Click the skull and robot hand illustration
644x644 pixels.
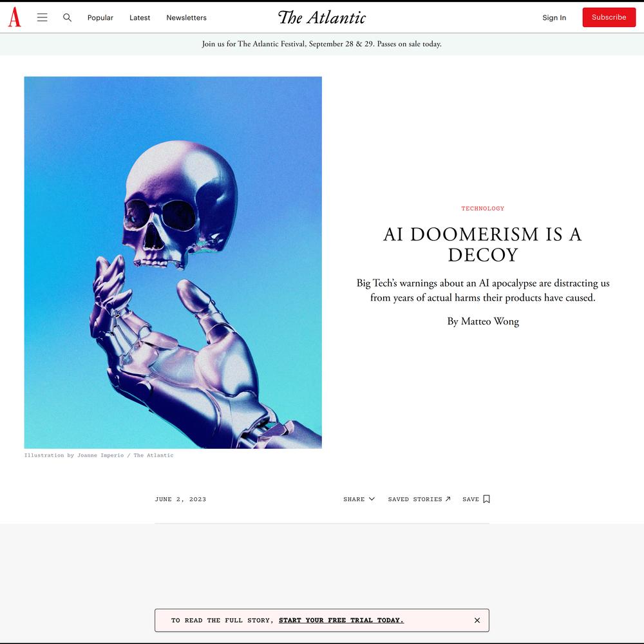(173, 263)
